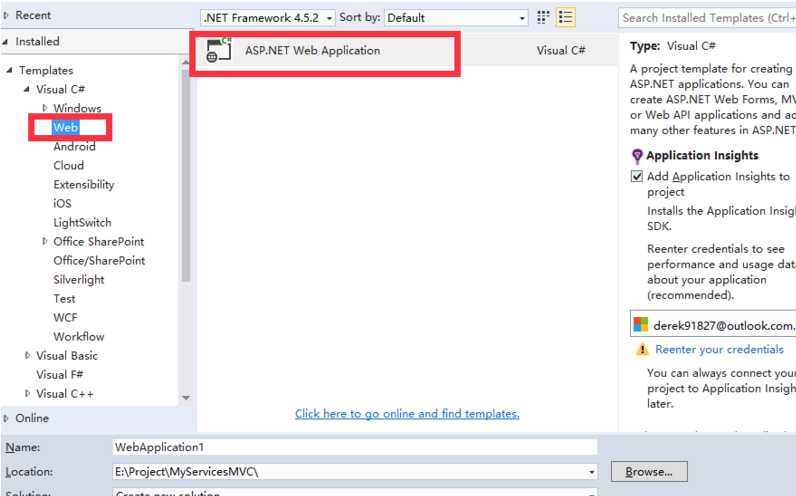Select the Visual F# tree item
This screenshot has width=796, height=496.
click(x=59, y=375)
